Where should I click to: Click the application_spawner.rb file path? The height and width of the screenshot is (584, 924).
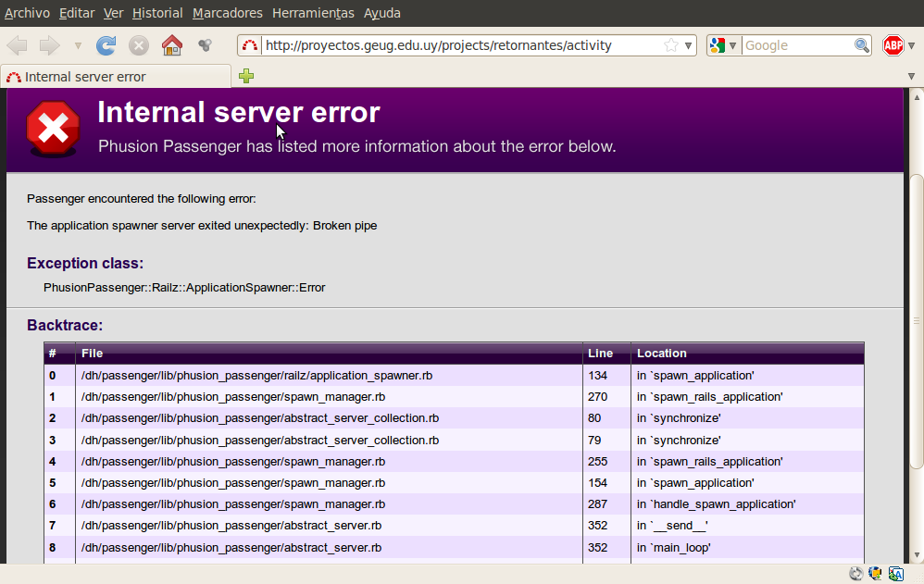257,376
